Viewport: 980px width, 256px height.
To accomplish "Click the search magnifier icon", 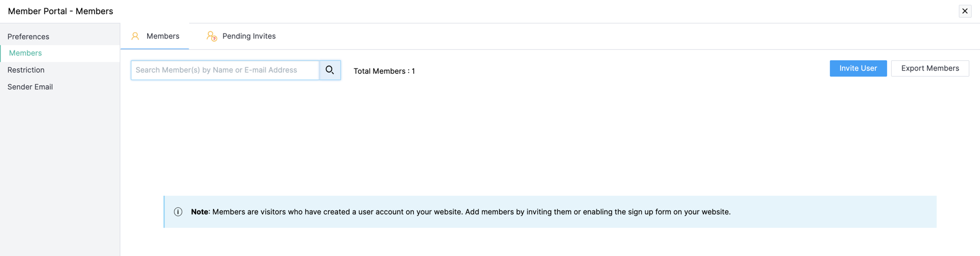I will tap(330, 70).
